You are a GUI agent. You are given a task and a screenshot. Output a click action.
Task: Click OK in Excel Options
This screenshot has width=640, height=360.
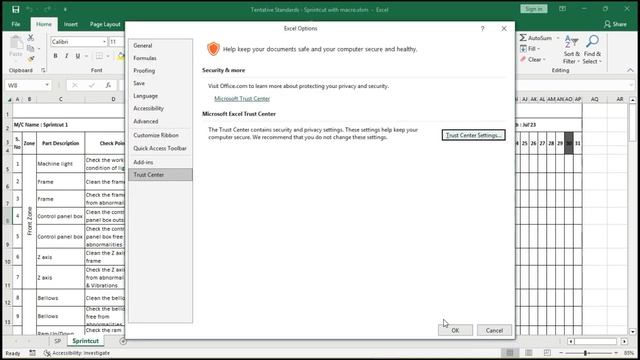[x=456, y=330]
